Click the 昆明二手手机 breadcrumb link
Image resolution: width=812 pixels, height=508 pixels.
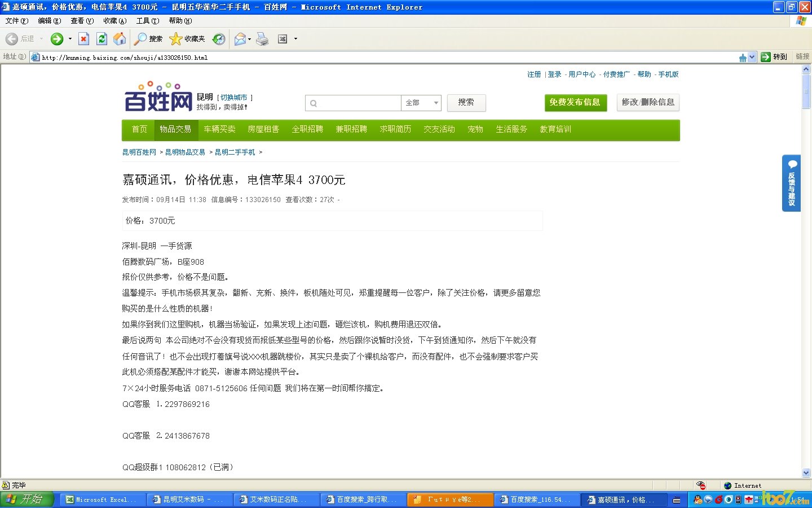(x=235, y=152)
